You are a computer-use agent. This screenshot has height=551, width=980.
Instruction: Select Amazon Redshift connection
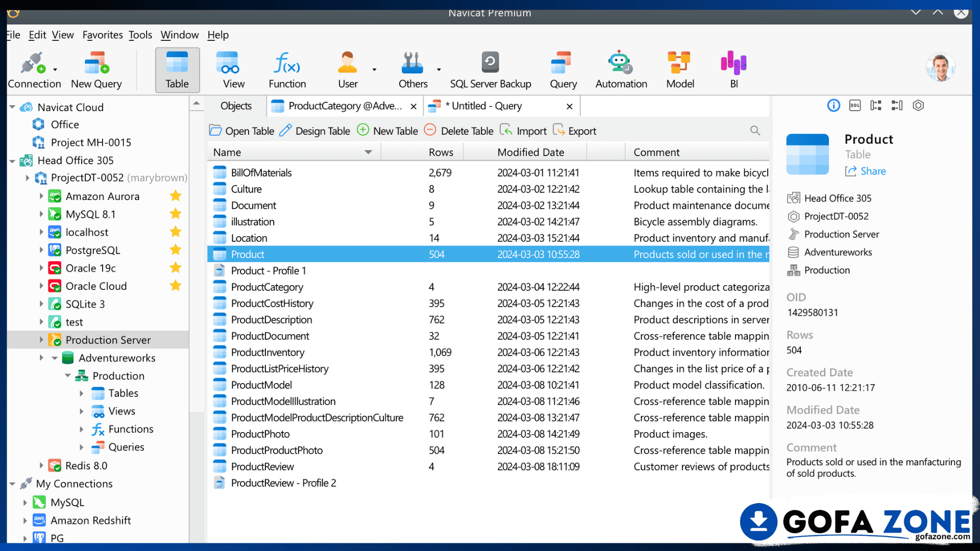[90, 520]
